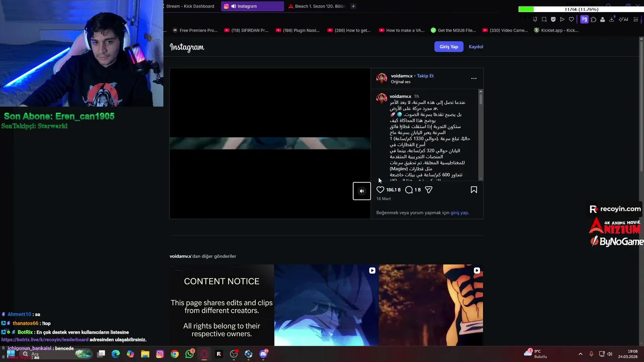Click the caption scrollbar thumb

click(480, 99)
